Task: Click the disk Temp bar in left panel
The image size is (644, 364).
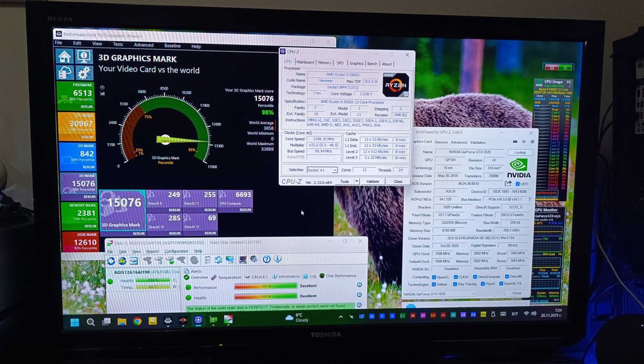Action: tap(153, 287)
